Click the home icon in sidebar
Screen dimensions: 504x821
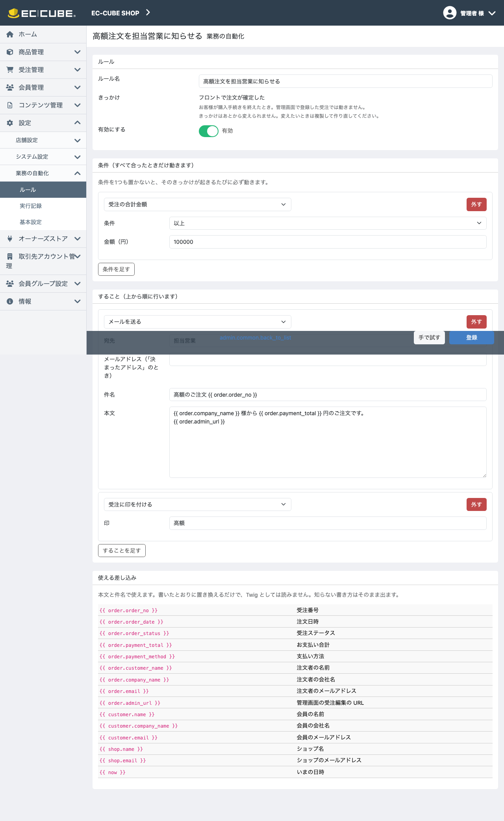[10, 34]
